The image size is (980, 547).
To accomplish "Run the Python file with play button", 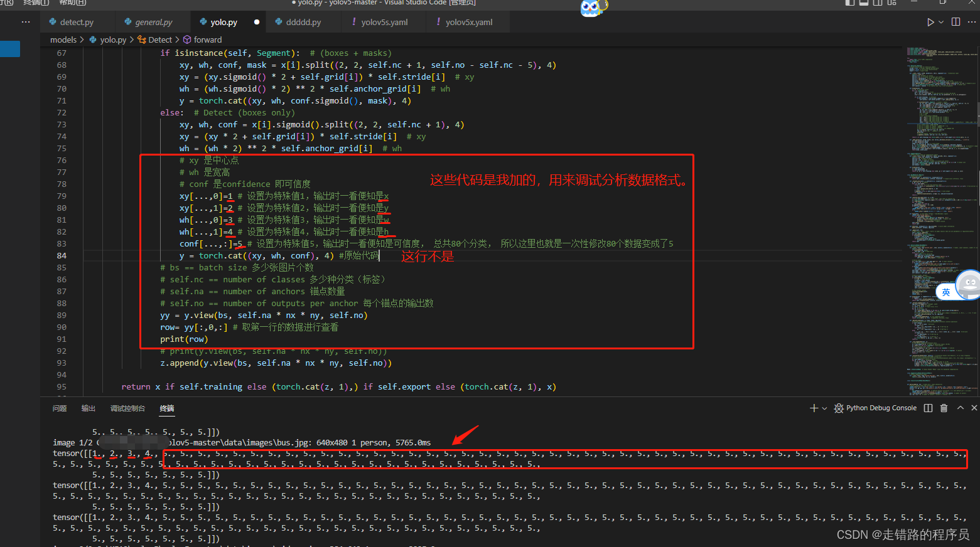I will (x=930, y=22).
